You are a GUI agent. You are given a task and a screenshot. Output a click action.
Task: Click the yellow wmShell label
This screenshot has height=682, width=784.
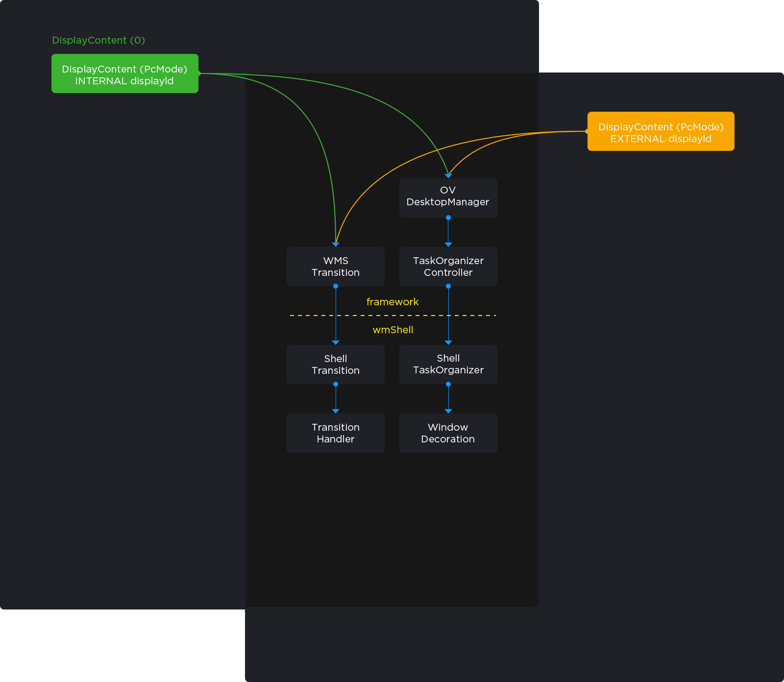pos(393,330)
